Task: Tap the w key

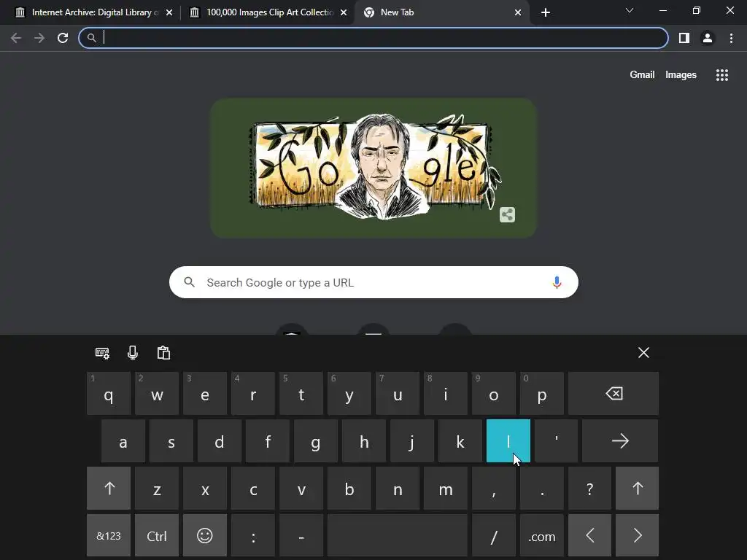Action: pos(157,393)
